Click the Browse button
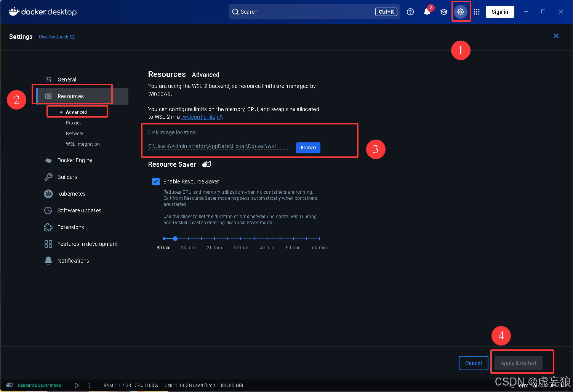Image resolution: width=573 pixels, height=392 pixels. (x=308, y=148)
